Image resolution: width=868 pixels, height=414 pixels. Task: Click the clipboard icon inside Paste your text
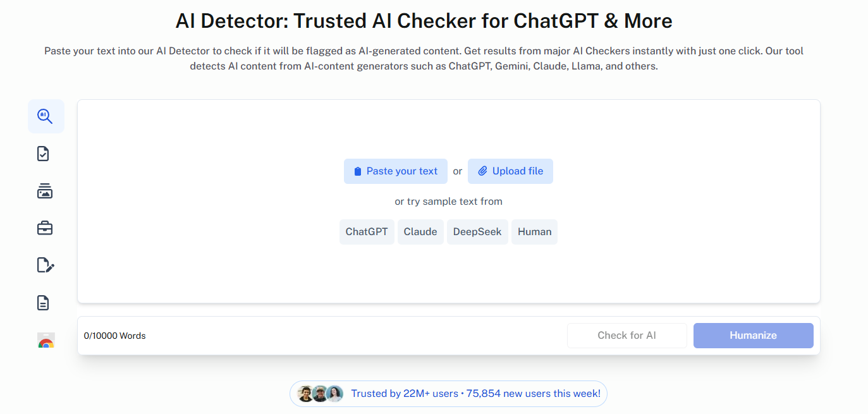coord(358,171)
